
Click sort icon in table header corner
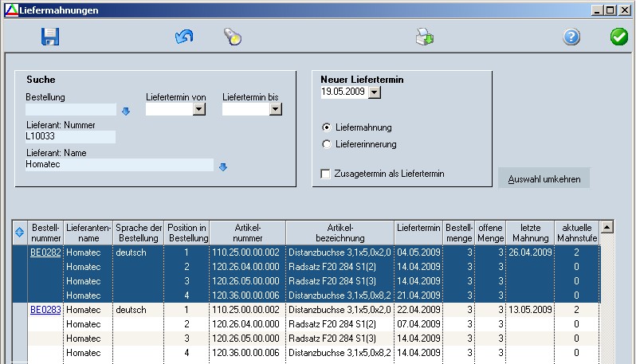(x=20, y=233)
